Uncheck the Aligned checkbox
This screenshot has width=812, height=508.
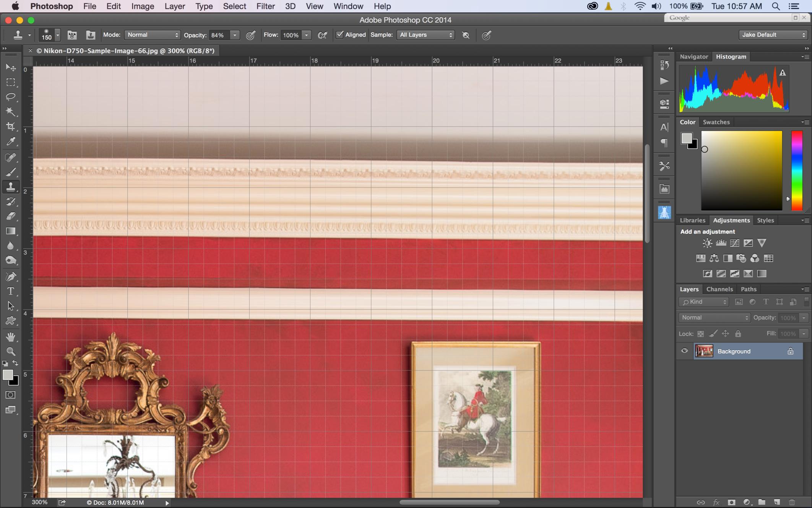tap(339, 35)
